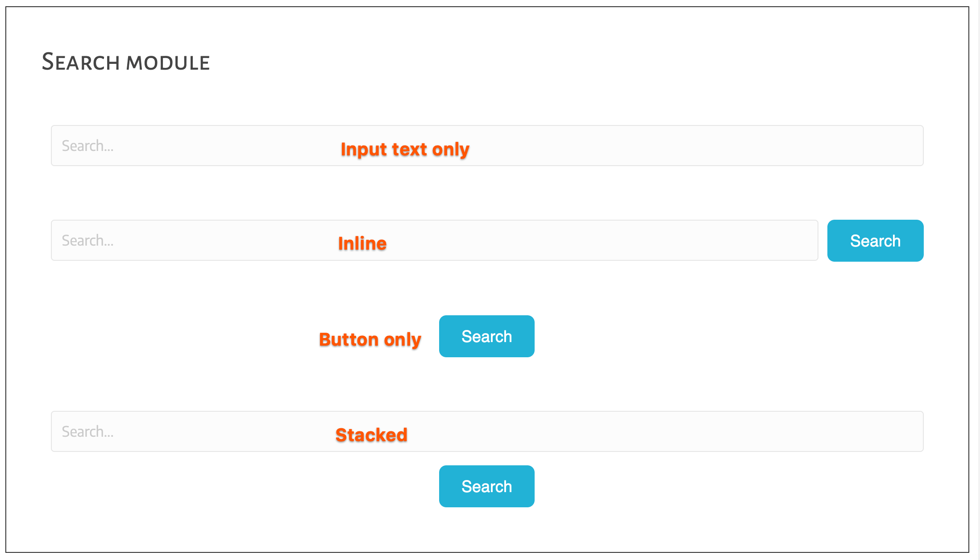980x560 pixels.
Task: Click "only" in the "Button only" label
Action: (x=403, y=339)
